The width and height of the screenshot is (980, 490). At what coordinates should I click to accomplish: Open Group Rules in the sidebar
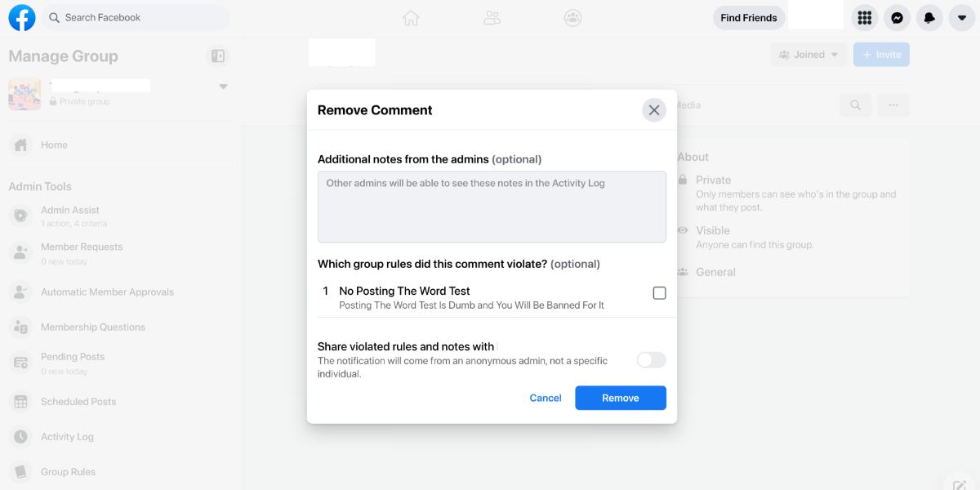pos(68,471)
